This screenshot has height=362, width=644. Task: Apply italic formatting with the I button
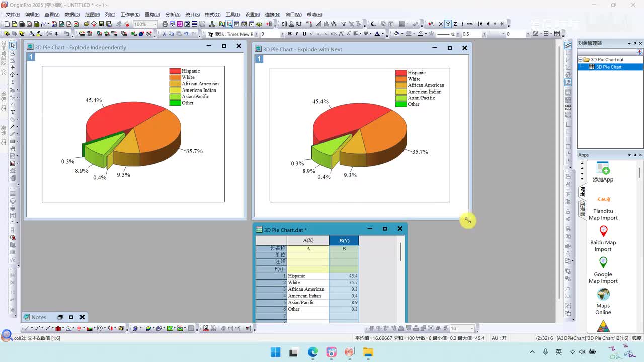[x=296, y=34]
